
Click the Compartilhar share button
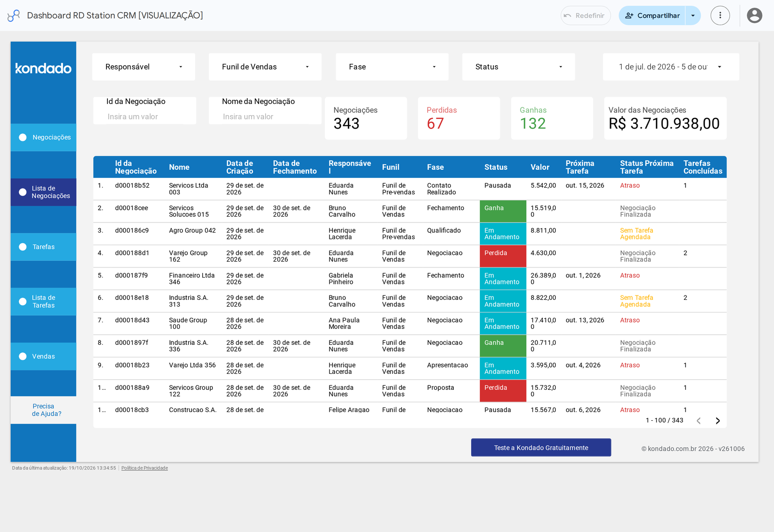[652, 15]
